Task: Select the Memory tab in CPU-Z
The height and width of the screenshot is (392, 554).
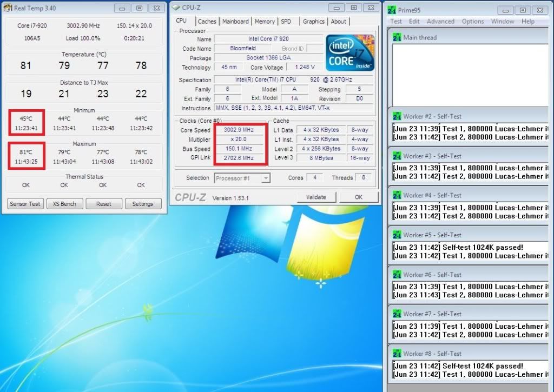Action: pyautogui.click(x=265, y=22)
